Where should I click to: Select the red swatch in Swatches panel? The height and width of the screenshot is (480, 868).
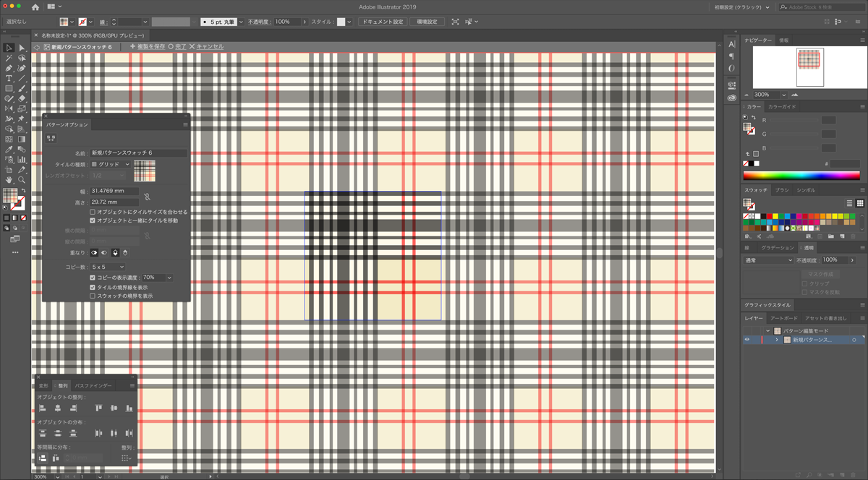769,216
